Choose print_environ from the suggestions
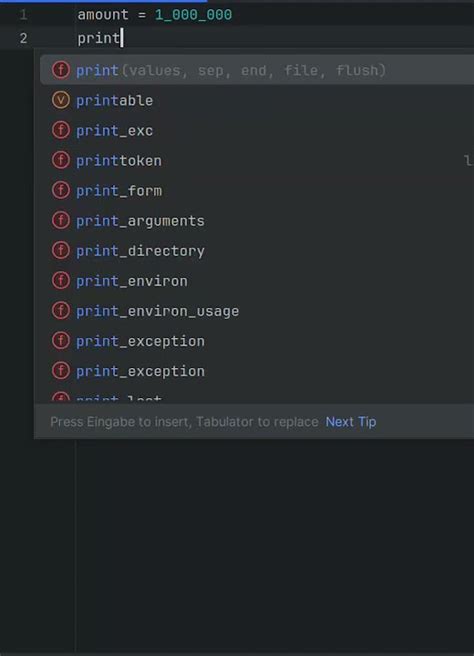 257,281
